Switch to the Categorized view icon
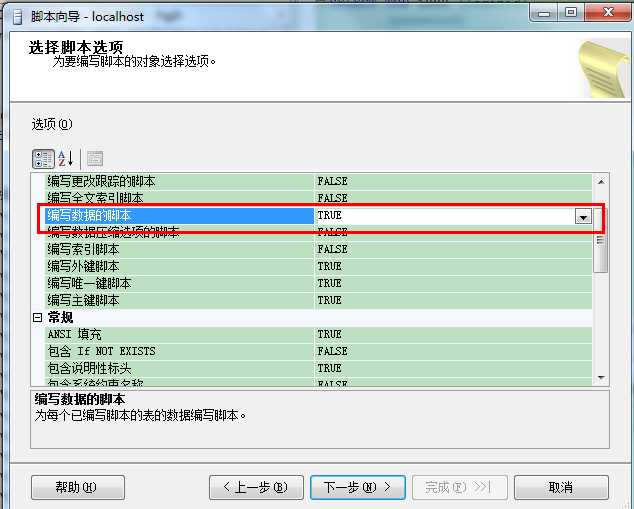 (43, 159)
